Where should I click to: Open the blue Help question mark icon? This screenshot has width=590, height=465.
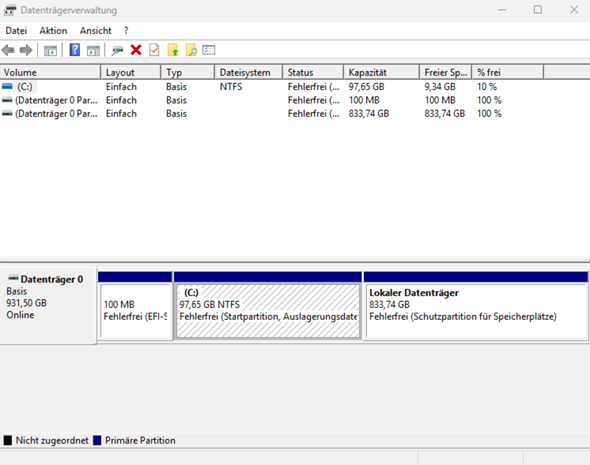[x=75, y=50]
